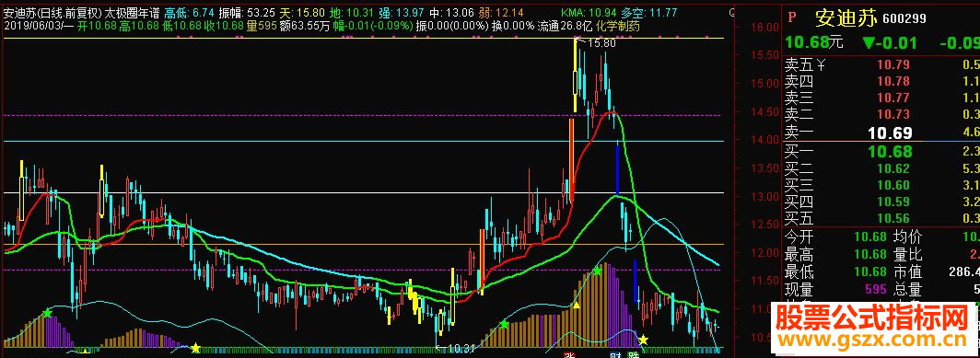Select the tall blue candle below the 14.00 line

pos(617,169)
